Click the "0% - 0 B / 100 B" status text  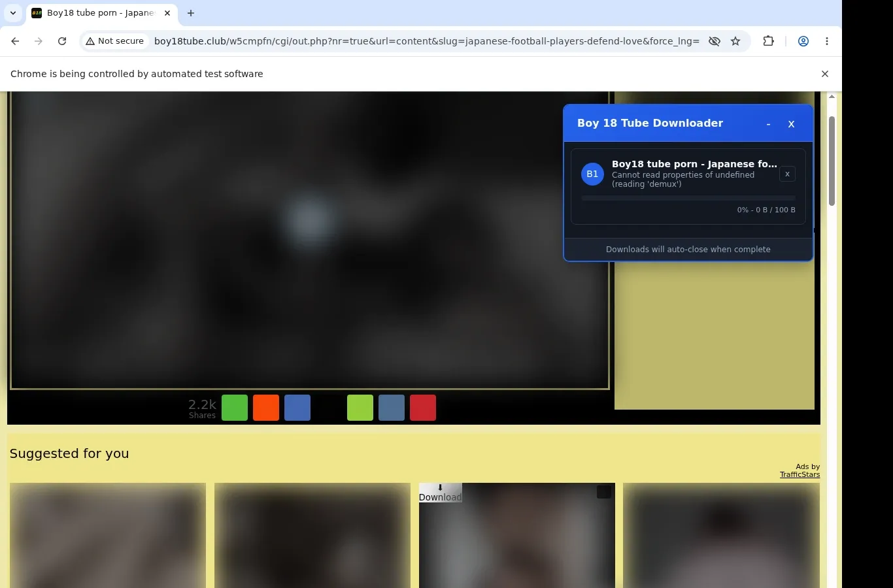tap(766, 210)
